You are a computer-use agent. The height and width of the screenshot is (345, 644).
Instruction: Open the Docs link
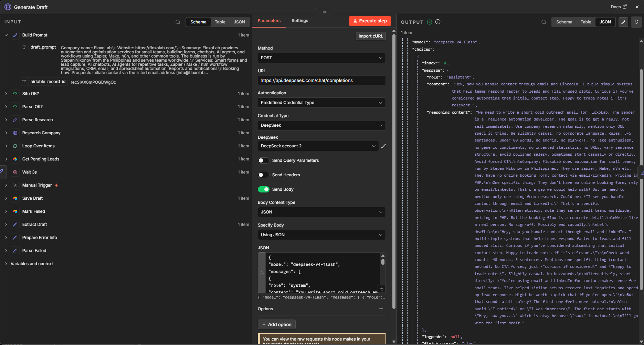point(619,7)
